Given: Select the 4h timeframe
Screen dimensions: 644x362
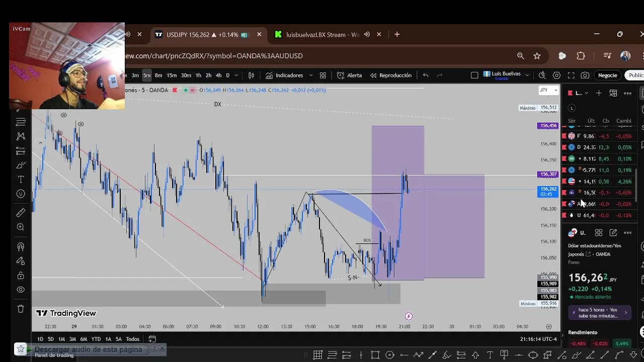Looking at the screenshot, I should tap(218, 75).
